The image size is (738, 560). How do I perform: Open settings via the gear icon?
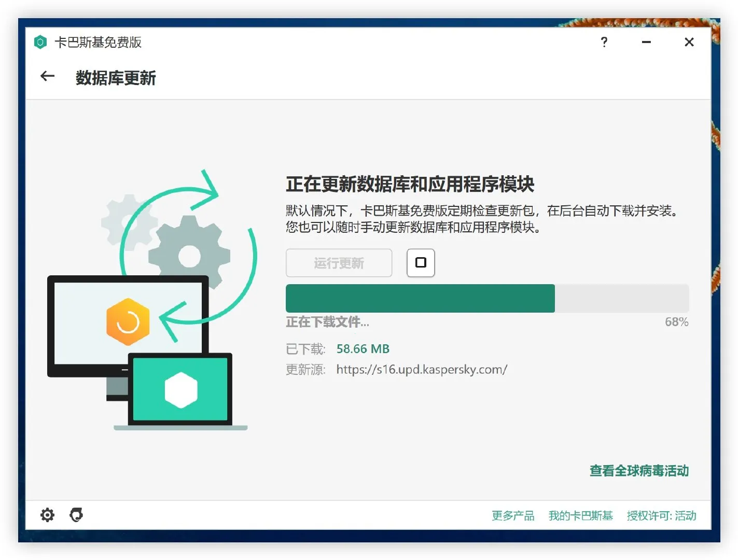click(x=47, y=515)
